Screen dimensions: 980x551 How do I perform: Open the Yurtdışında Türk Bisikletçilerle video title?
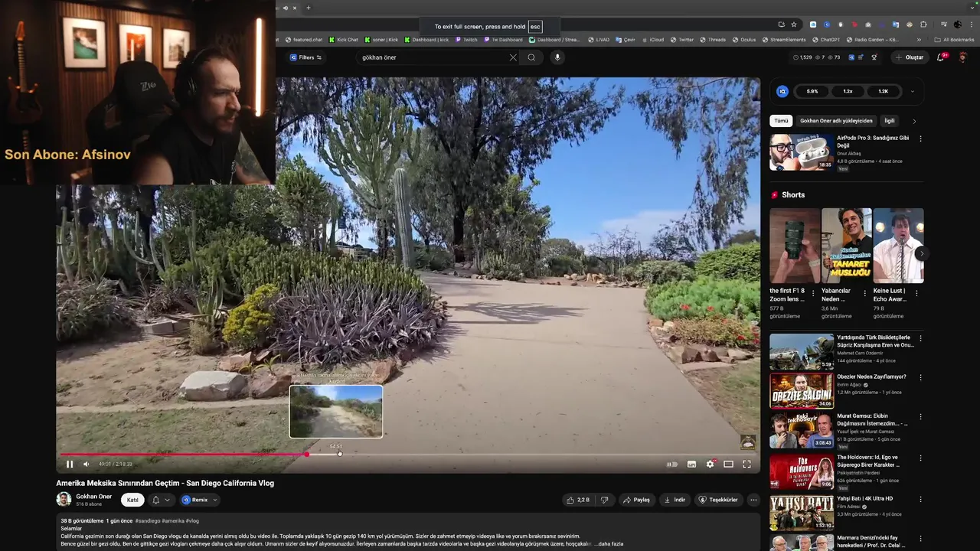[x=874, y=341]
